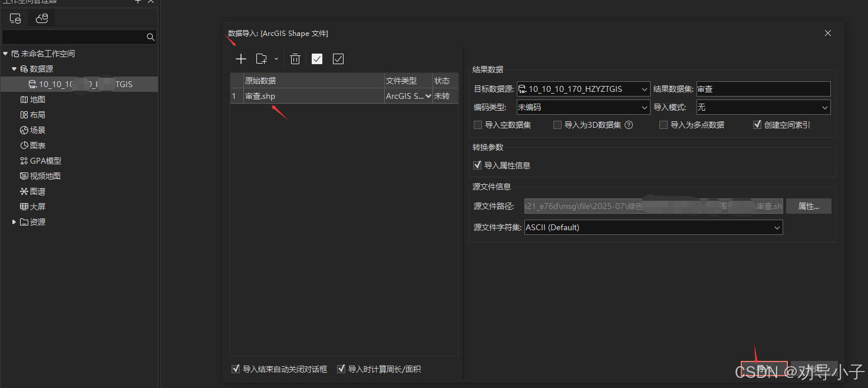The height and width of the screenshot is (388, 868).
Task: Enable the 导入空数据集 checkbox
Action: point(478,124)
